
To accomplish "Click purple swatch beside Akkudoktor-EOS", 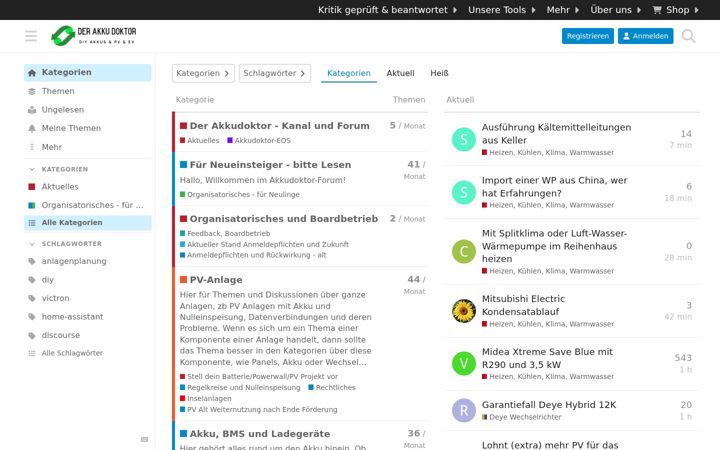I will (230, 141).
